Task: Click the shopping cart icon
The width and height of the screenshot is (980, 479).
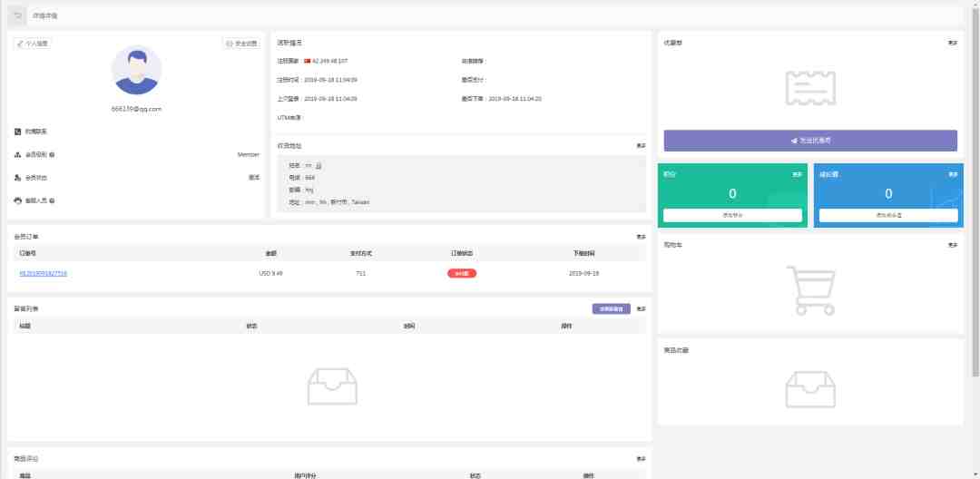Action: pyautogui.click(x=810, y=290)
